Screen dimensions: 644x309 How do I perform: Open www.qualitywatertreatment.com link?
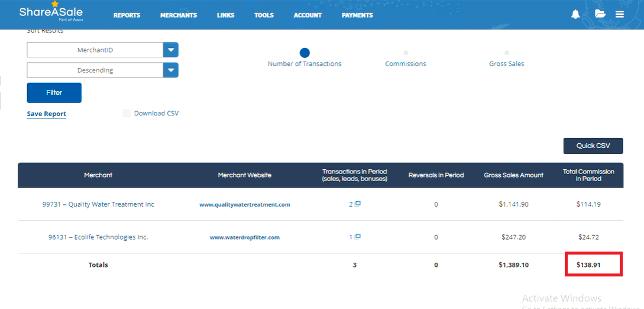[245, 204]
